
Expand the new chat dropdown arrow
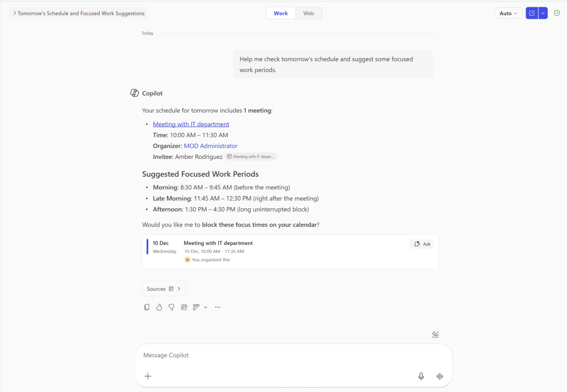click(x=543, y=13)
